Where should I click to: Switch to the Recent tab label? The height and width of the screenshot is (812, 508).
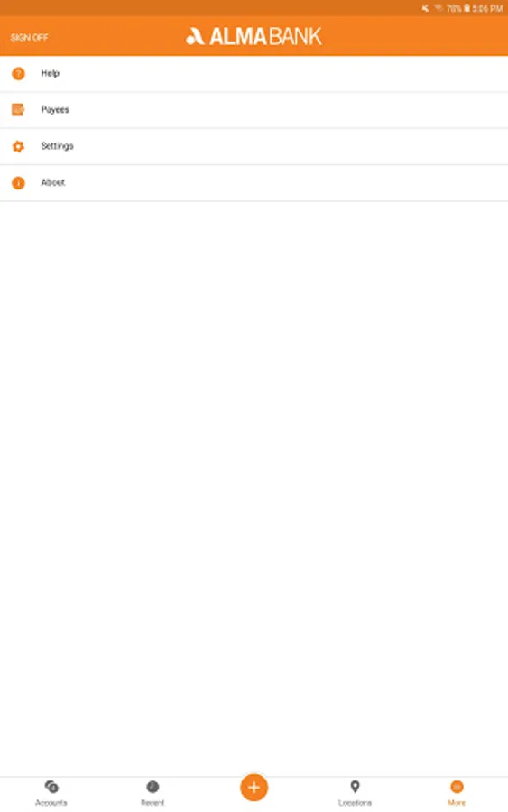click(152, 803)
